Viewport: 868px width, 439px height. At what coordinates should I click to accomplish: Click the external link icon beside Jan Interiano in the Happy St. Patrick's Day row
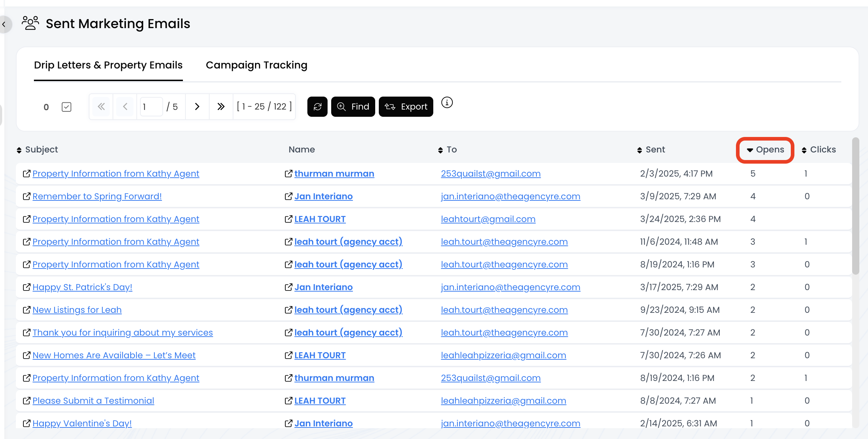288,287
